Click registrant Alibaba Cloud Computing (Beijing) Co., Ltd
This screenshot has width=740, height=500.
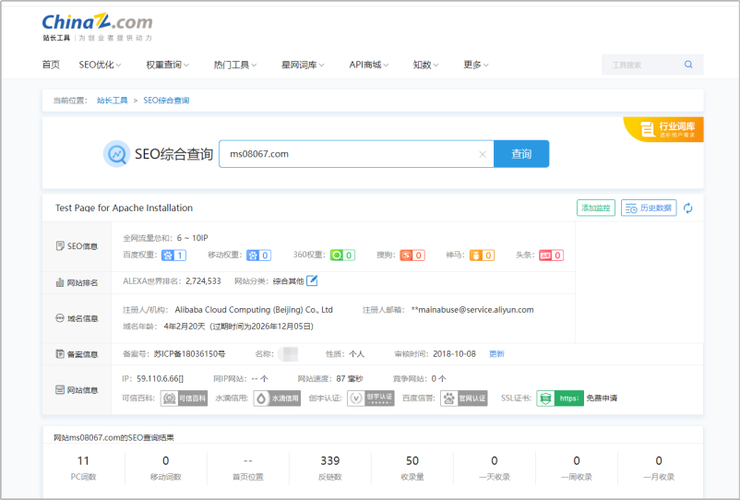[254, 310]
